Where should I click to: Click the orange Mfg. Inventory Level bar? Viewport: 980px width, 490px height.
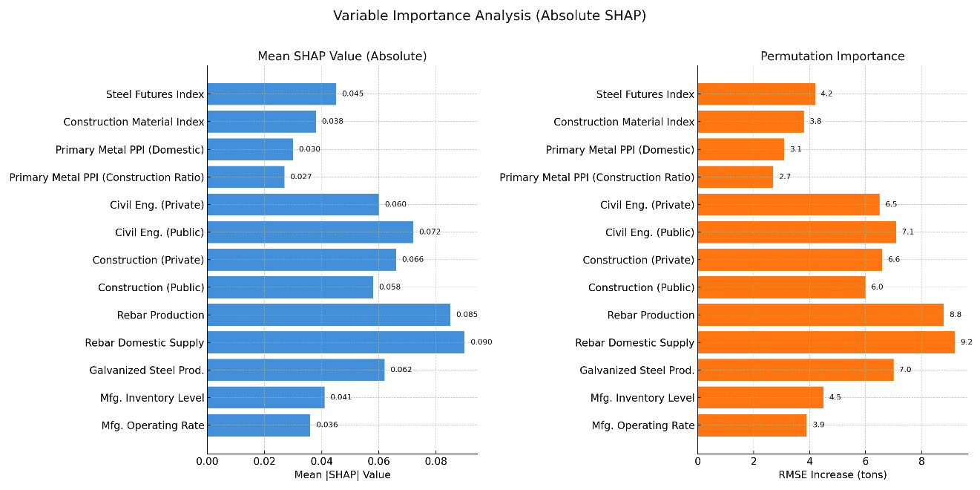760,397
